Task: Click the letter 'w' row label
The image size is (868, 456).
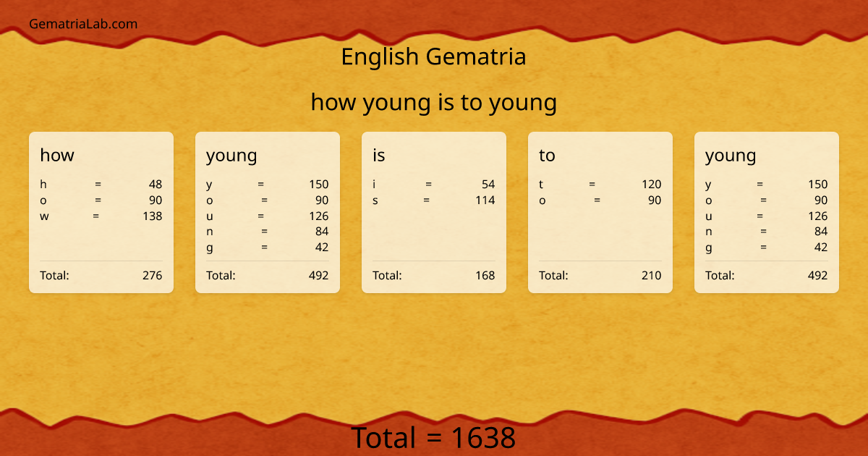Action: tap(44, 216)
